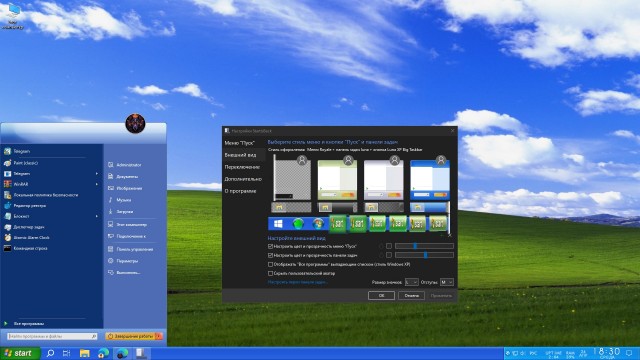Launch Редактор реестра from Start menu
This screenshot has height=360, width=640.
coord(29,206)
